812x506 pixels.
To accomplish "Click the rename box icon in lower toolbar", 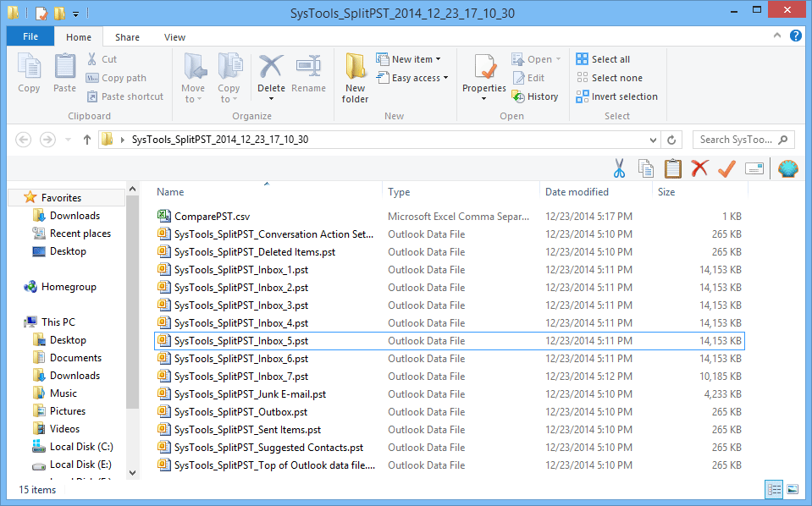I will 754,168.
